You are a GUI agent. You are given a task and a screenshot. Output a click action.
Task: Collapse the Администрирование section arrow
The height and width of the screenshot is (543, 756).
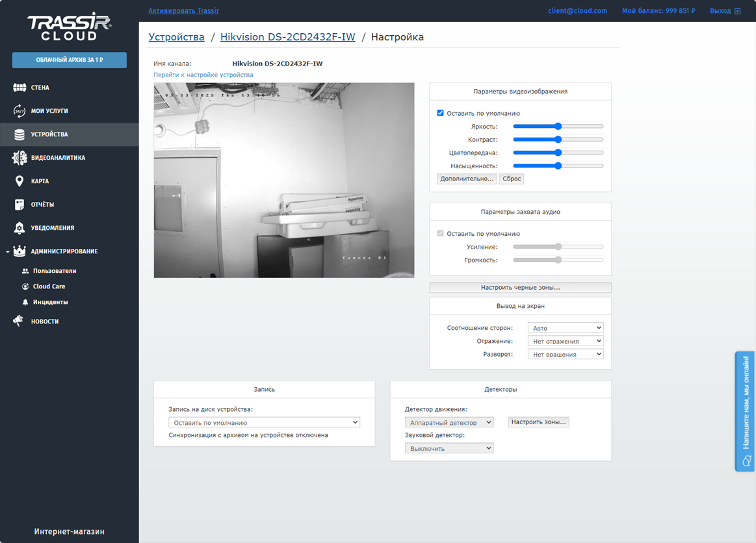[8, 251]
